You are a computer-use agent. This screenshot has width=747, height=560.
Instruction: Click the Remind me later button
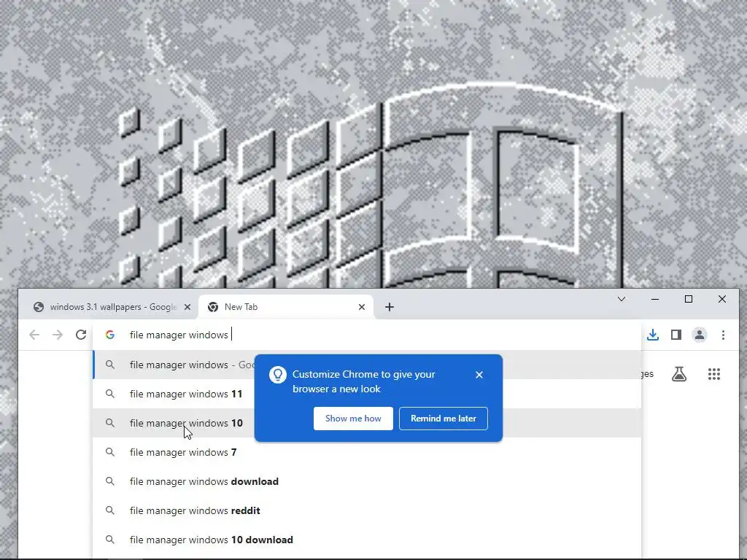click(x=444, y=419)
